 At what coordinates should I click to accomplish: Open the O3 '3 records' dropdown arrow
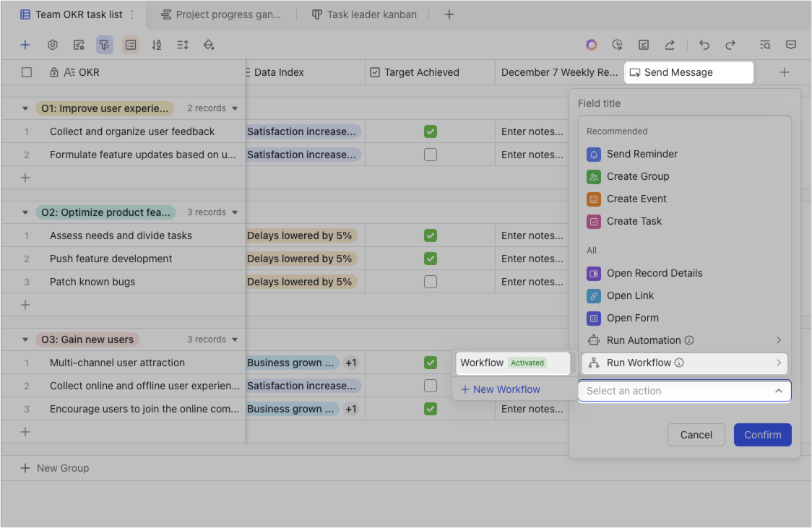coord(235,339)
